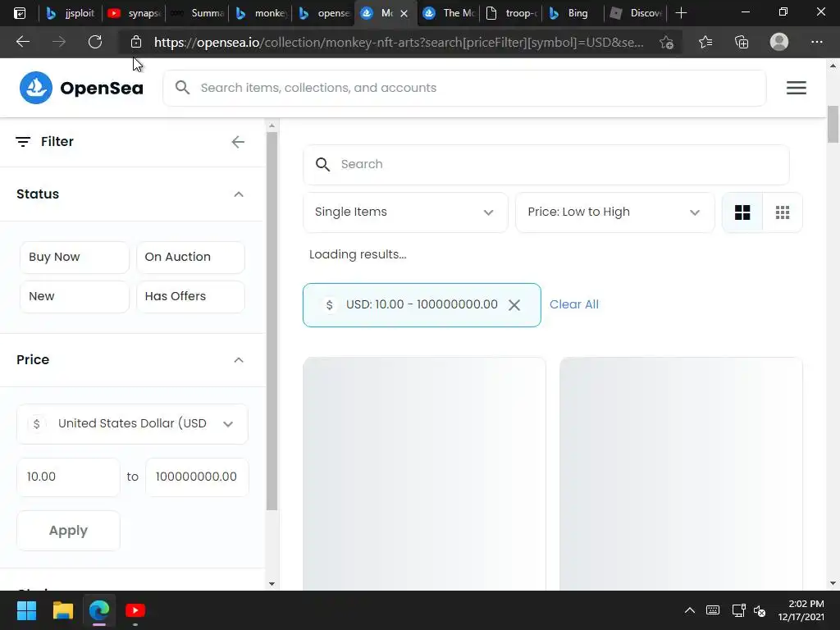The image size is (840, 630).
Task: Switch to the troop- tab
Action: point(512,13)
